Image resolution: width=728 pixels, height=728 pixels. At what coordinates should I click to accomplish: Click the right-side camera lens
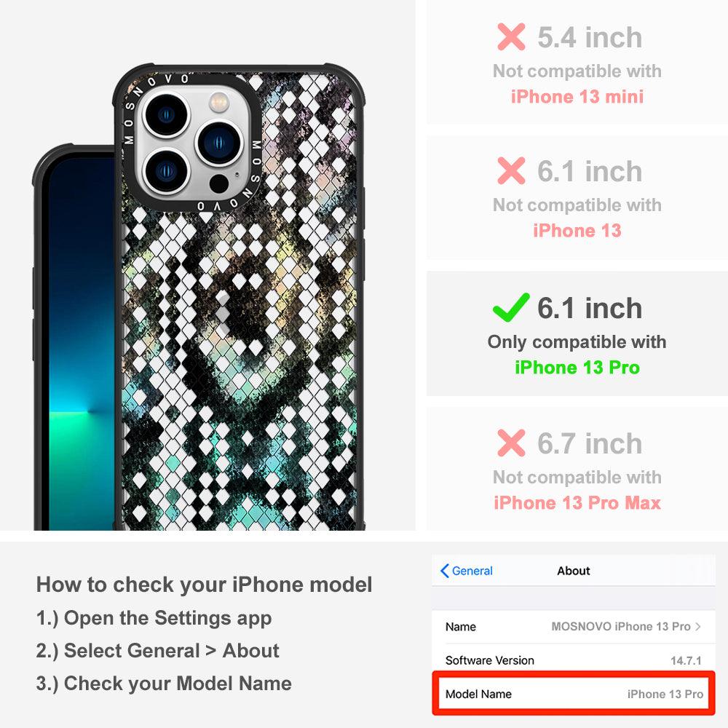[x=220, y=143]
